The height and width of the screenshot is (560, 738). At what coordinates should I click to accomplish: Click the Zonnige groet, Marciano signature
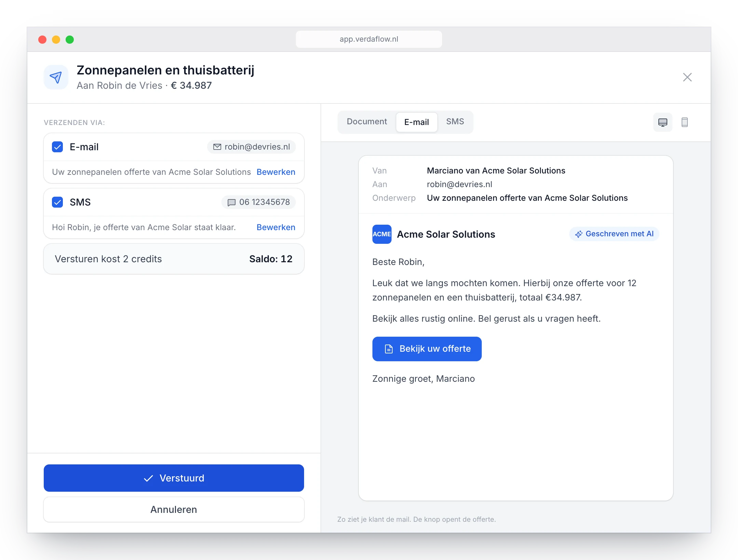[423, 379]
